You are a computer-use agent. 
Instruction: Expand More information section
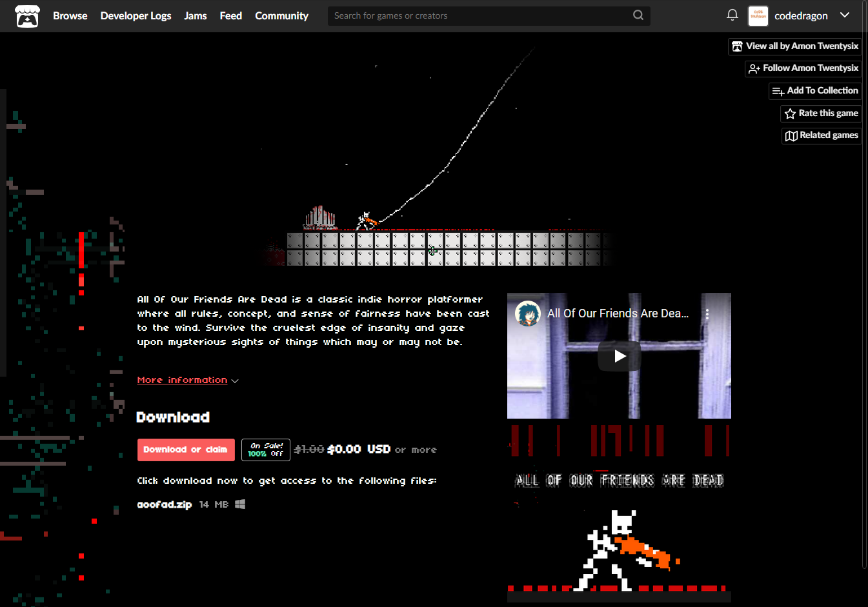[188, 381]
